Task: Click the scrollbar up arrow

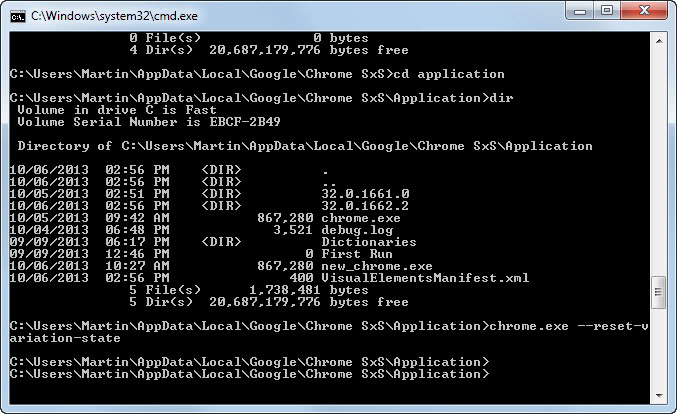Action: pos(659,41)
